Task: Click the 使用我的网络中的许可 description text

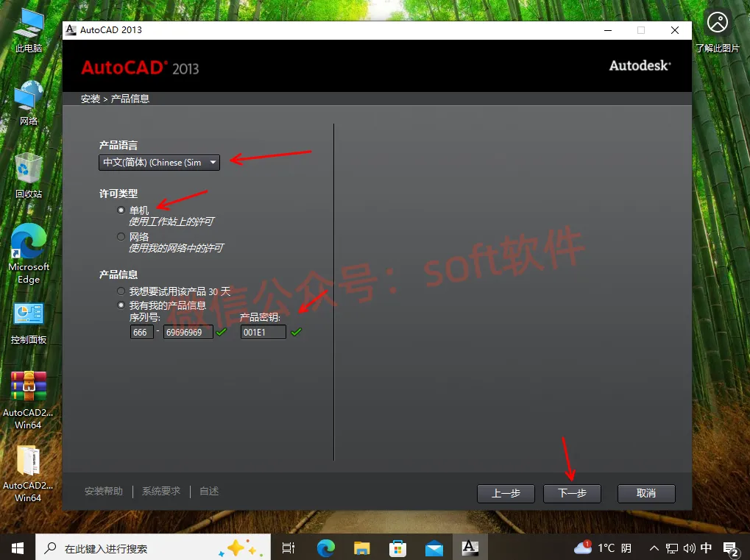Action: pyautogui.click(x=176, y=248)
